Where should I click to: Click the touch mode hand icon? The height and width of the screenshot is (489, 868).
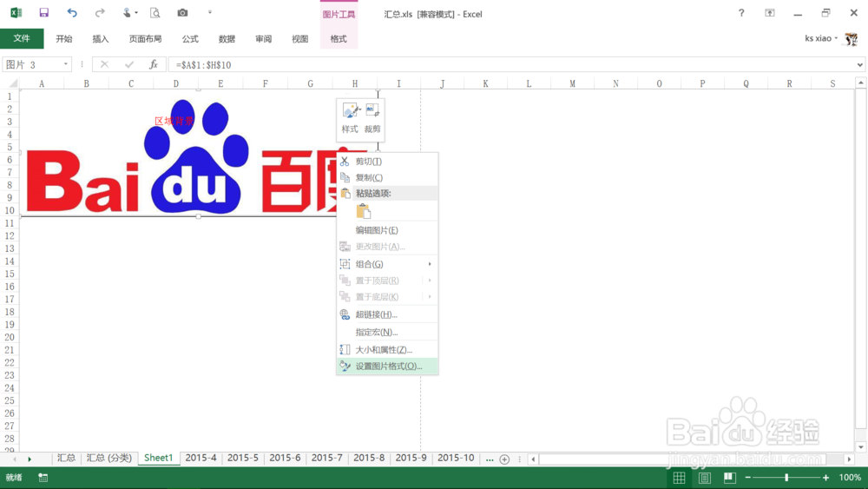click(x=127, y=13)
